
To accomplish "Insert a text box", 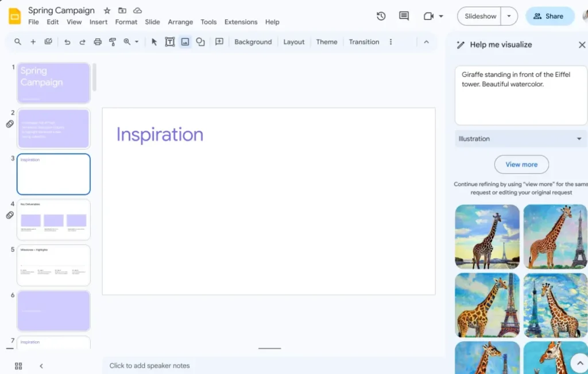I will point(170,42).
